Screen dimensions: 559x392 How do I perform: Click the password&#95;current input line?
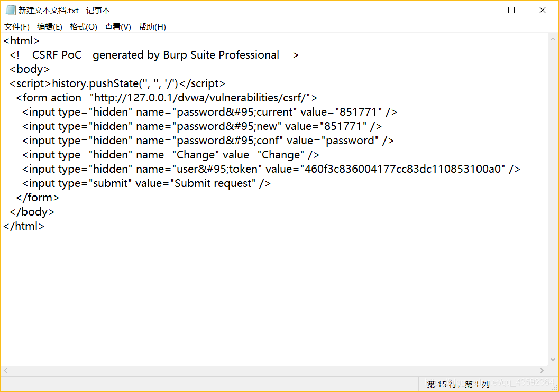209,112
